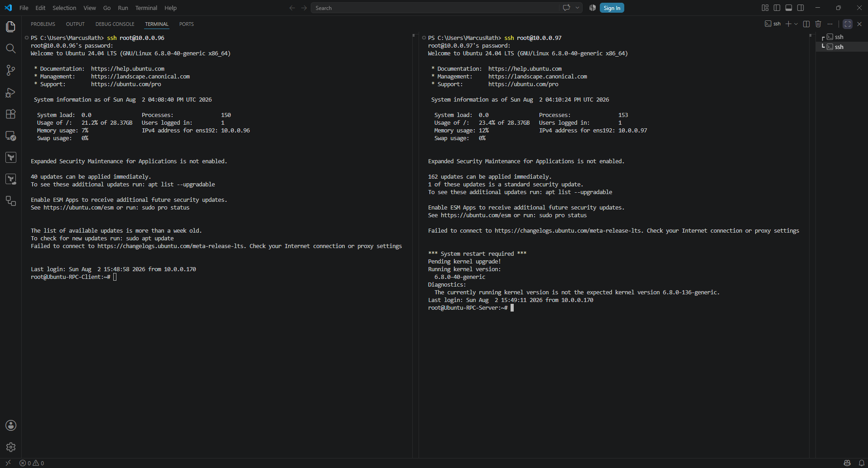Open https://landscape.canonical.com link in right terminal

[x=538, y=76]
